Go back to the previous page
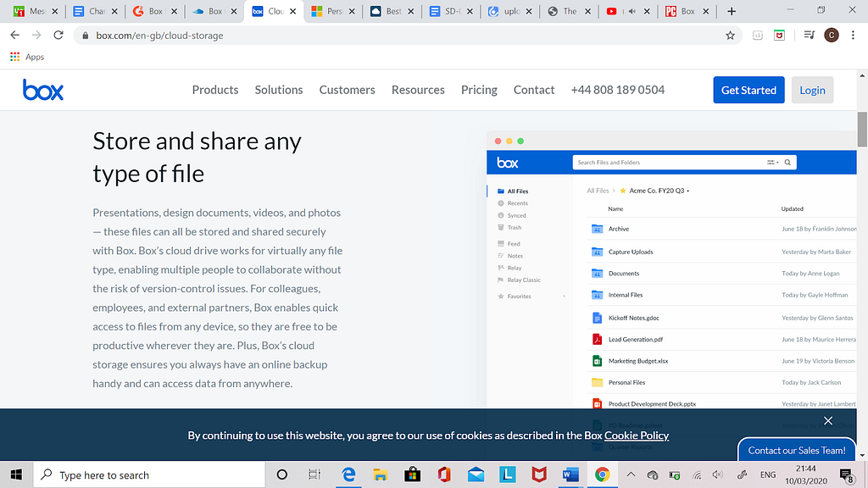 click(15, 35)
